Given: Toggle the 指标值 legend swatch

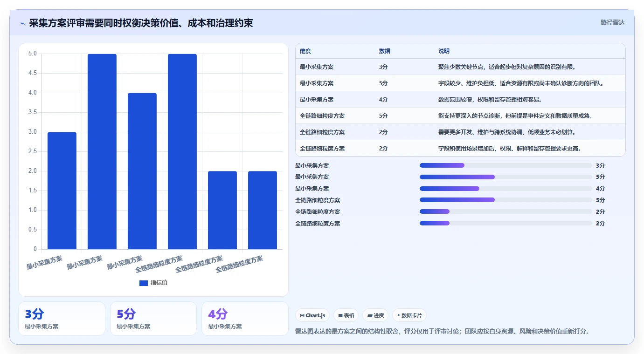Looking at the screenshot, I should pyautogui.click(x=144, y=283).
